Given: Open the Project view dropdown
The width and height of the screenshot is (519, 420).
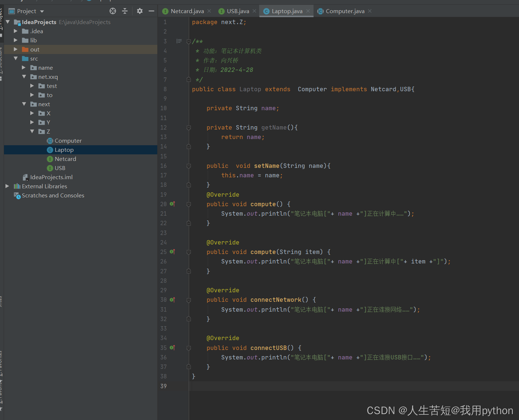Looking at the screenshot, I should (42, 11).
